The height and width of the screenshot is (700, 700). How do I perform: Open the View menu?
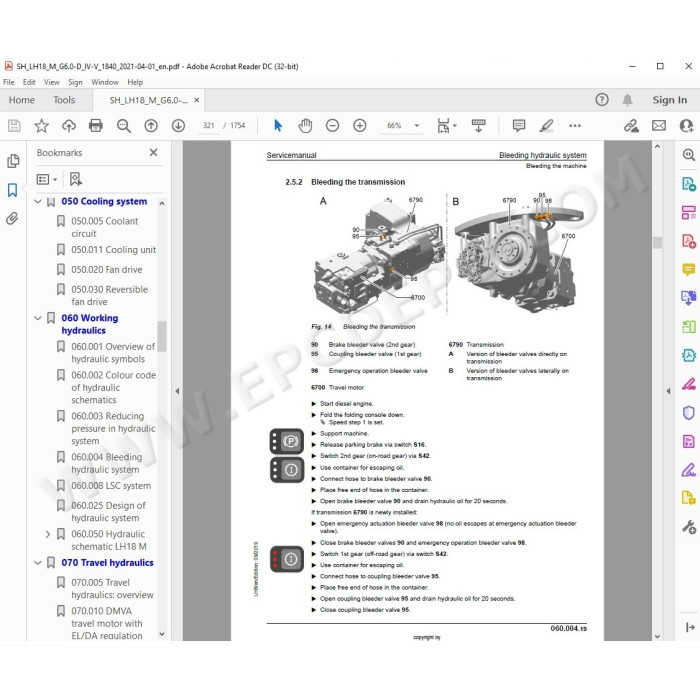(x=52, y=82)
